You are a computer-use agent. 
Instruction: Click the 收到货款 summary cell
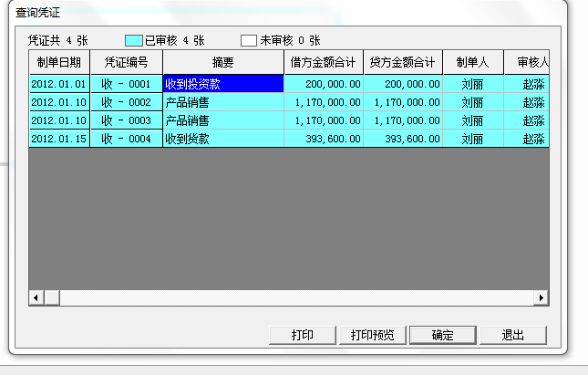(223, 139)
